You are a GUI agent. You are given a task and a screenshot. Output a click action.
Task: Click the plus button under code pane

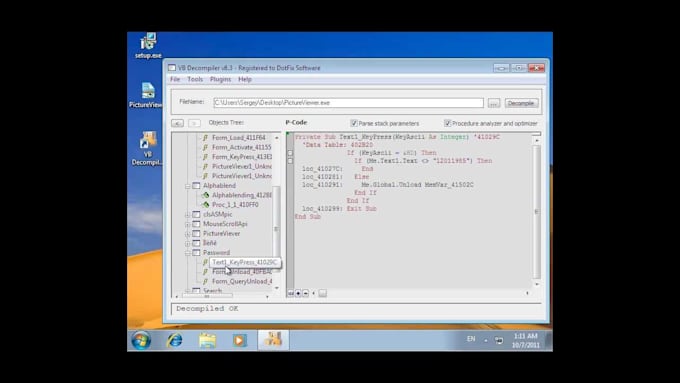(298, 294)
